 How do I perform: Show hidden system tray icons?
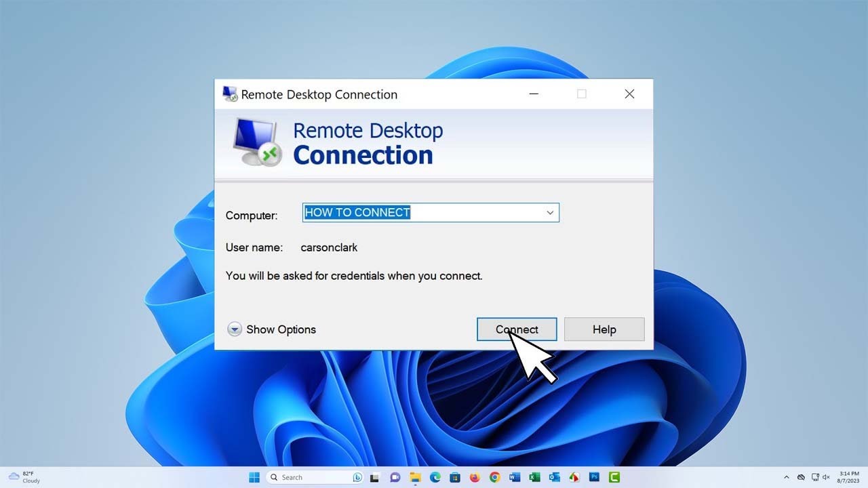pos(787,477)
